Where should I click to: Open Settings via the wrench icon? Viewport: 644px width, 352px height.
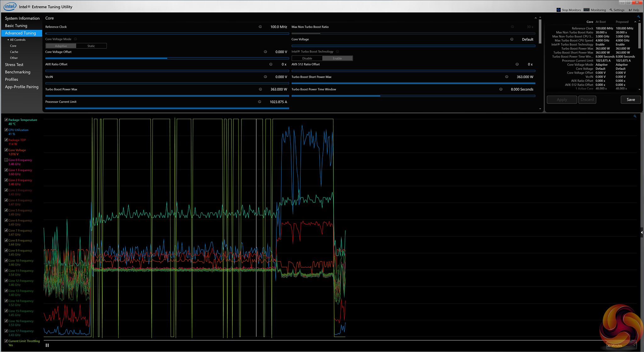(x=611, y=10)
